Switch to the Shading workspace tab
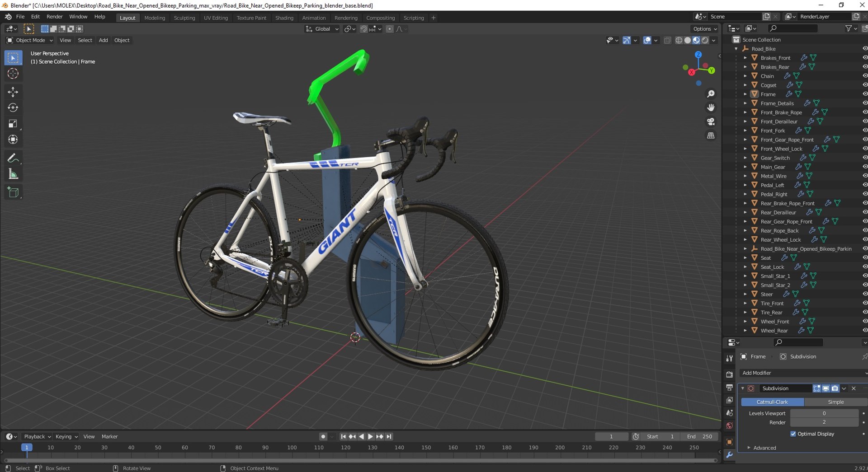 click(284, 18)
